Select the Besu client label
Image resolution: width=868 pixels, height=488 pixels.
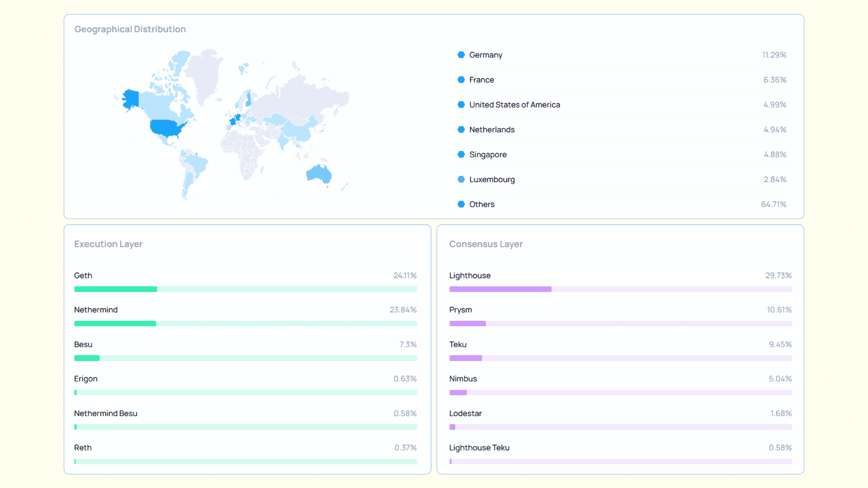pos(83,344)
